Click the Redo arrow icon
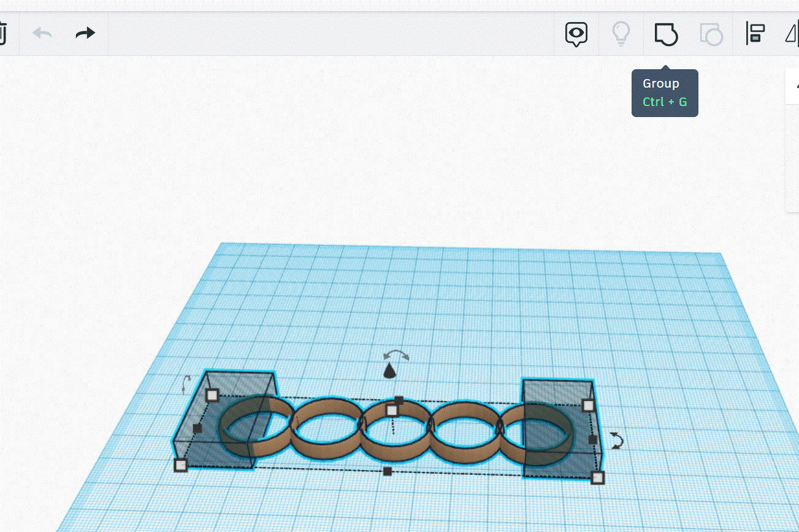This screenshot has height=532, width=799. (85, 33)
